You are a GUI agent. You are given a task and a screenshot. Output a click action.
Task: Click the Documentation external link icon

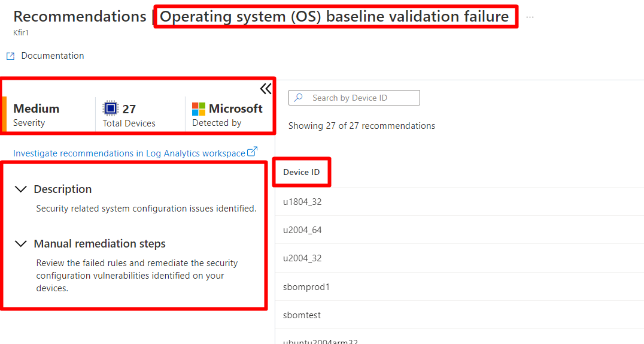(11, 56)
